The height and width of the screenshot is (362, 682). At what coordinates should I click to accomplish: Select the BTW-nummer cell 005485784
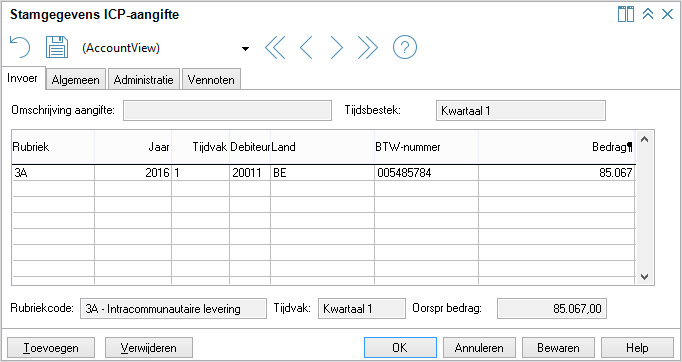coord(426,173)
